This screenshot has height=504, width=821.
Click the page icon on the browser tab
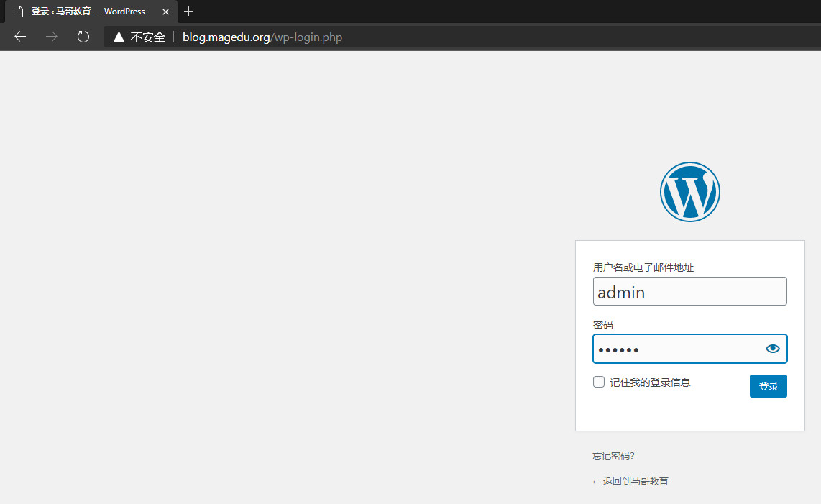pos(18,11)
